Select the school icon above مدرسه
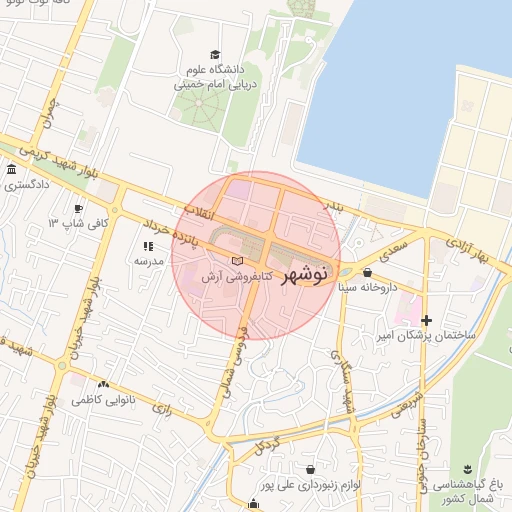512x512 pixels. coord(148,246)
